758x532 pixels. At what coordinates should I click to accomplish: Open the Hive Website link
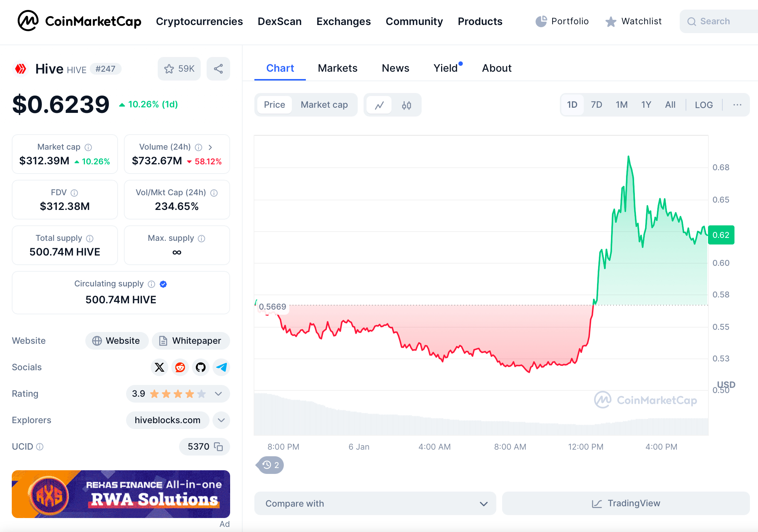tap(117, 341)
